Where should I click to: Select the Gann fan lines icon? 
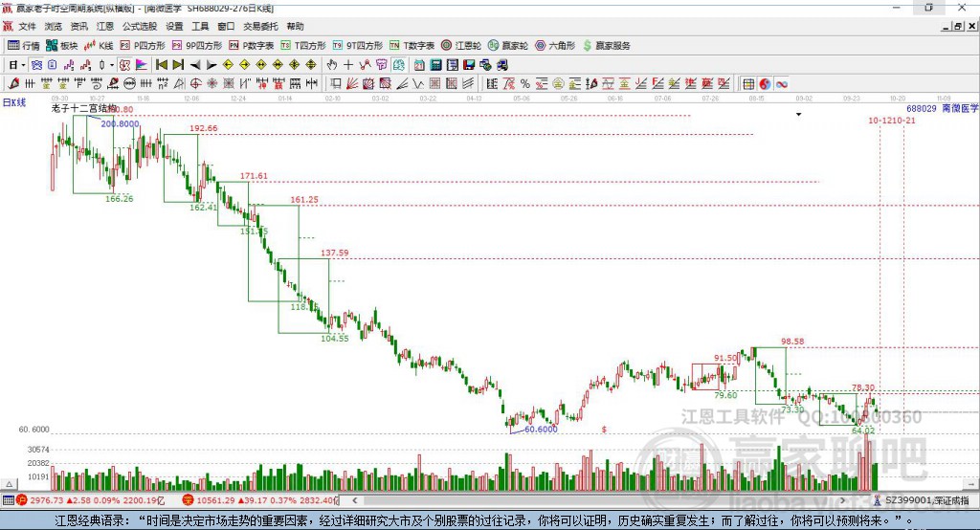pos(352,84)
